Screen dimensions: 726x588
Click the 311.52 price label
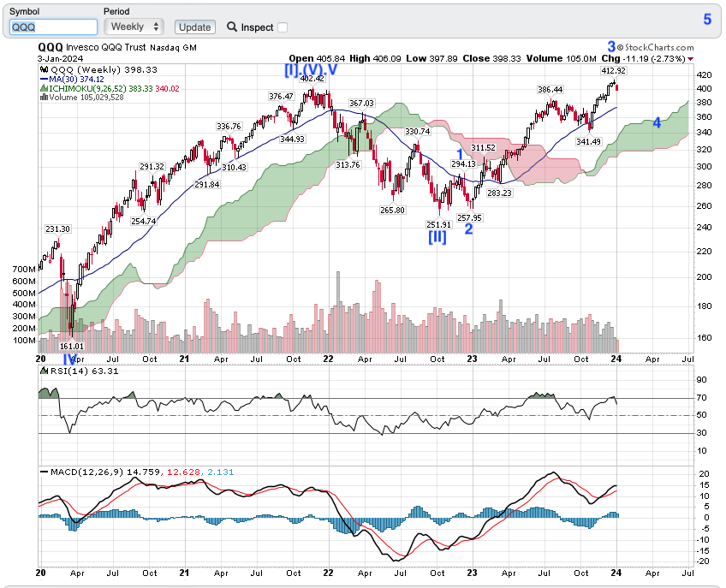tap(484, 148)
